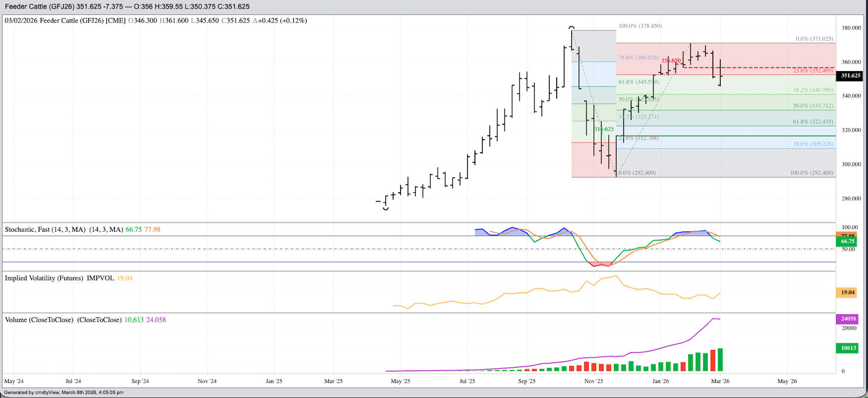This screenshot has height=398, width=868.
Task: Click the Feeder Cattle (GFJ26) [CME] chart header
Action: point(65,20)
